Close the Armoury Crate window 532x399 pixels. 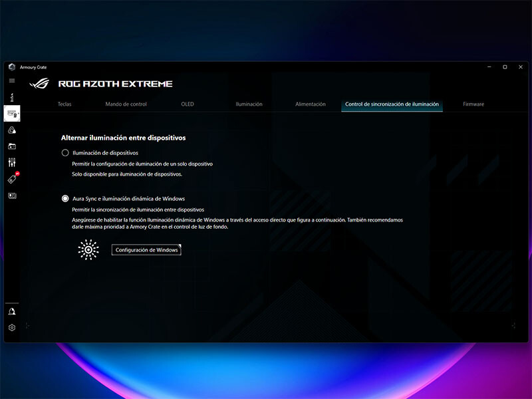point(521,67)
